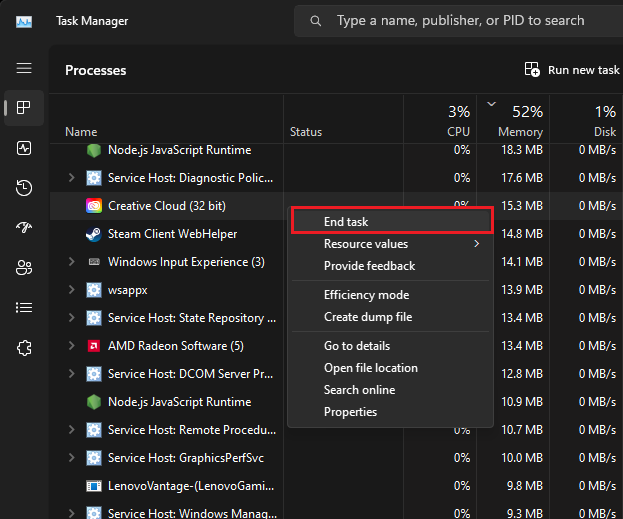The width and height of the screenshot is (623, 519).
Task: Click Run new task button
Action: (572, 70)
